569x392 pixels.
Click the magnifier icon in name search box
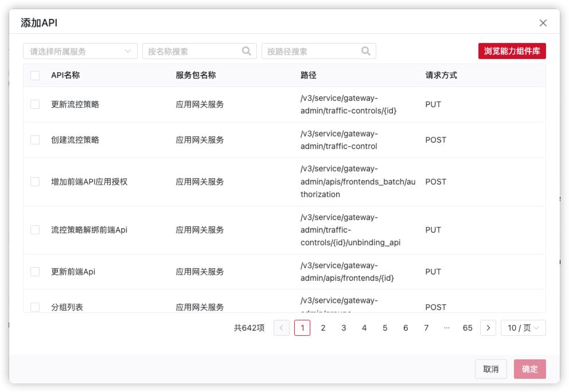tap(247, 50)
